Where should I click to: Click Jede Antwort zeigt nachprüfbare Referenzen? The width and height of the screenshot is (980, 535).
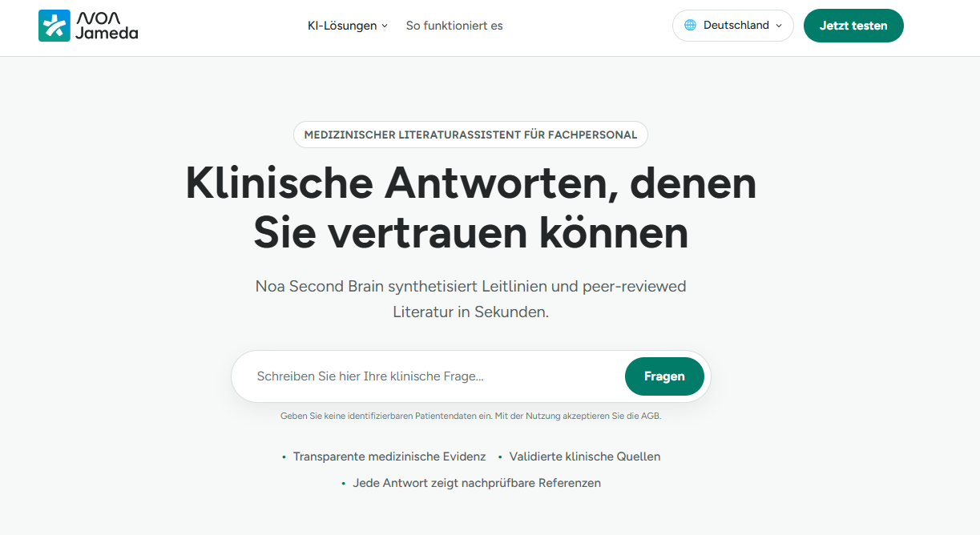477,483
